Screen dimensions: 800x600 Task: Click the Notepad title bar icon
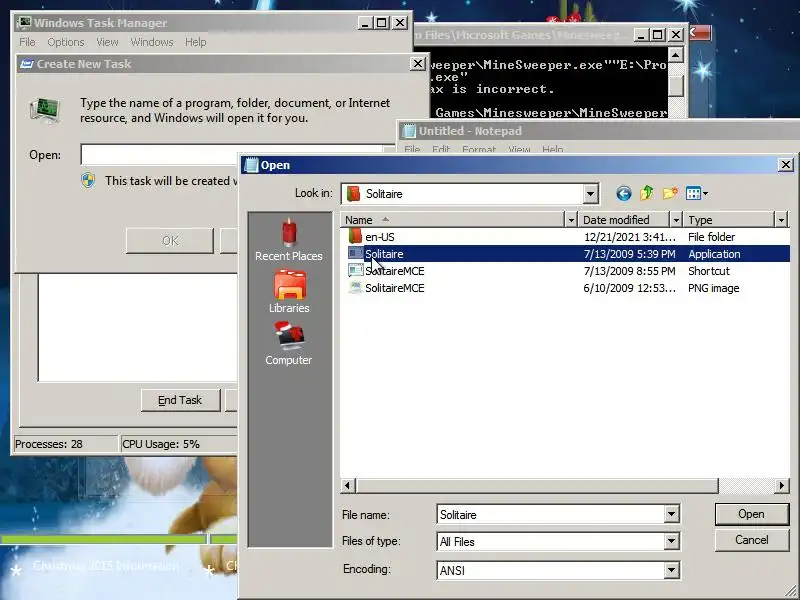point(409,131)
